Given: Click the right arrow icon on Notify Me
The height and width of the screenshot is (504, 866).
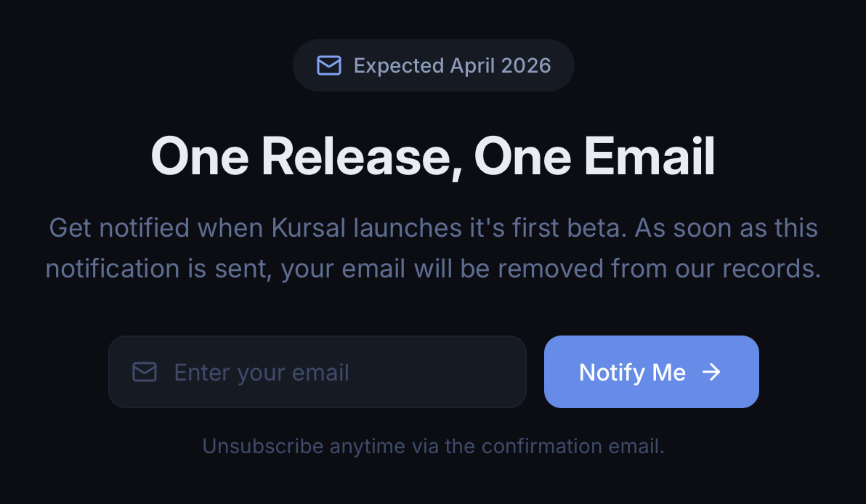Looking at the screenshot, I should tap(711, 372).
